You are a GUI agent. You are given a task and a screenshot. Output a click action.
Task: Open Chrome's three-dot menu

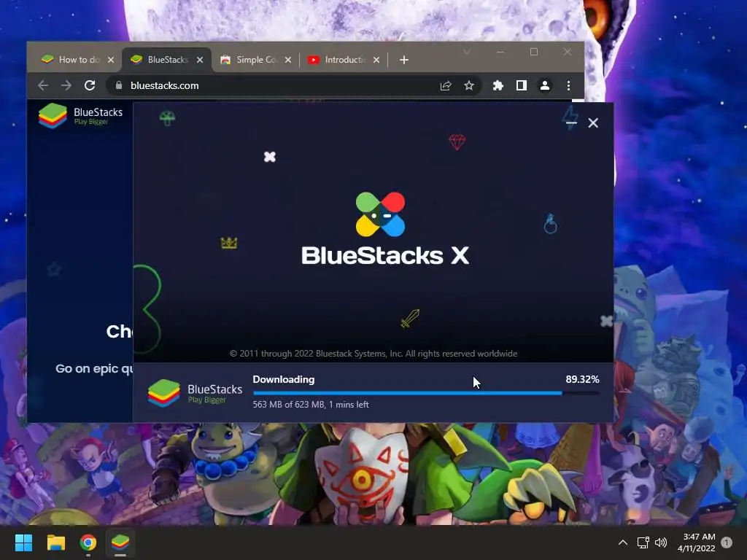568,86
